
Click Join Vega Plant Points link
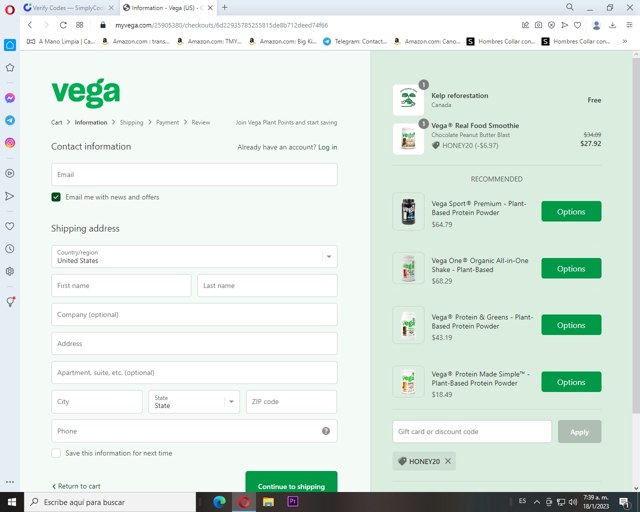[286, 122]
